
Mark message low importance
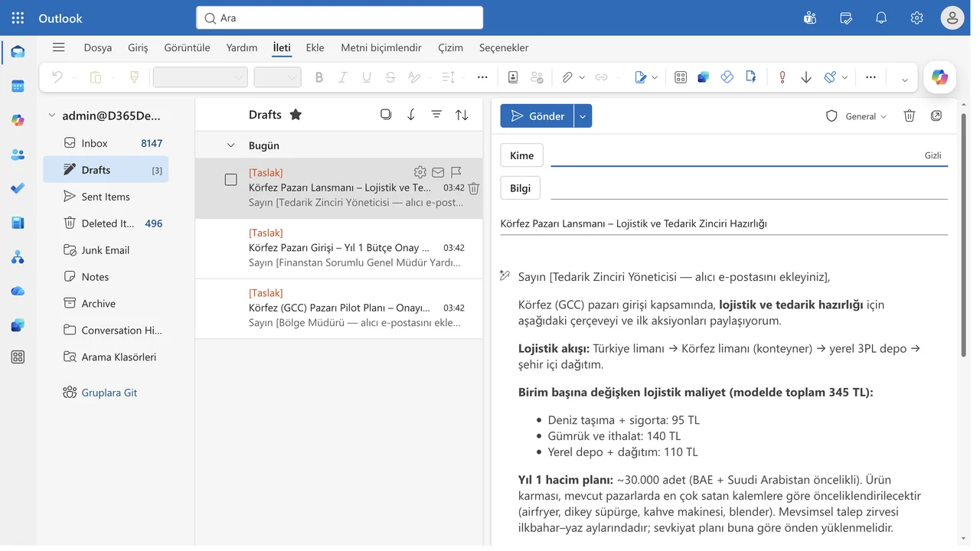point(806,77)
